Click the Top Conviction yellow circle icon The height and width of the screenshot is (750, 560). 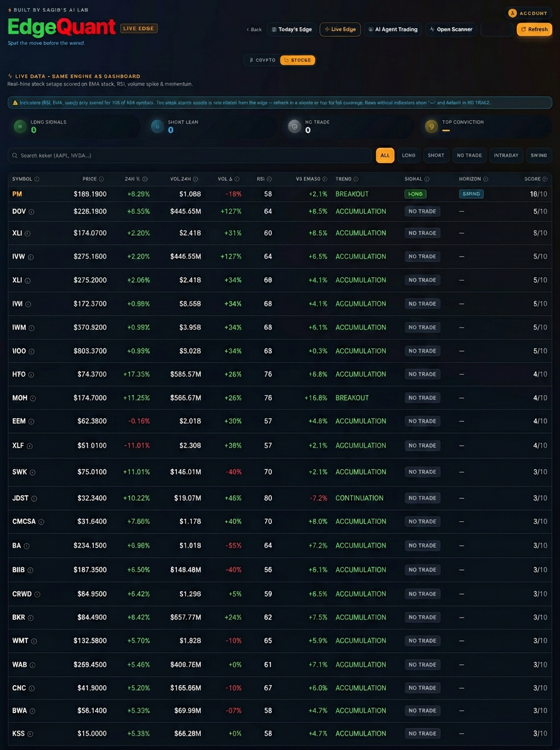tap(431, 127)
